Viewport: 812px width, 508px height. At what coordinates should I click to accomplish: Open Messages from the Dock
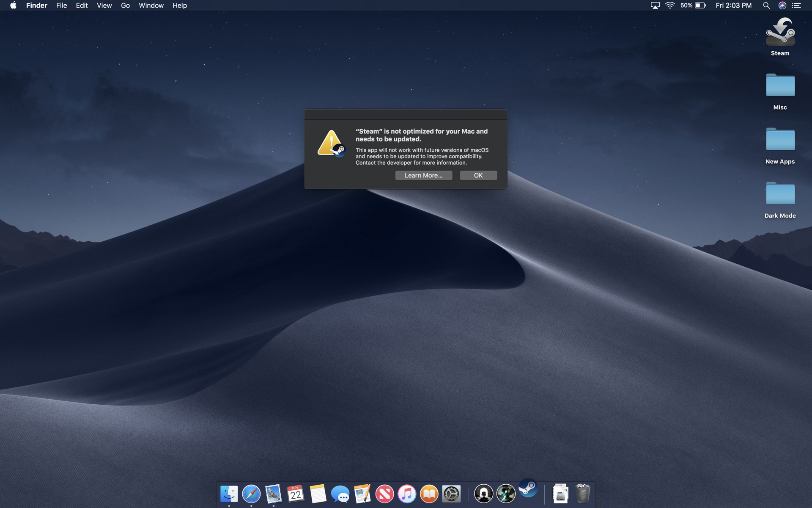[x=340, y=494]
